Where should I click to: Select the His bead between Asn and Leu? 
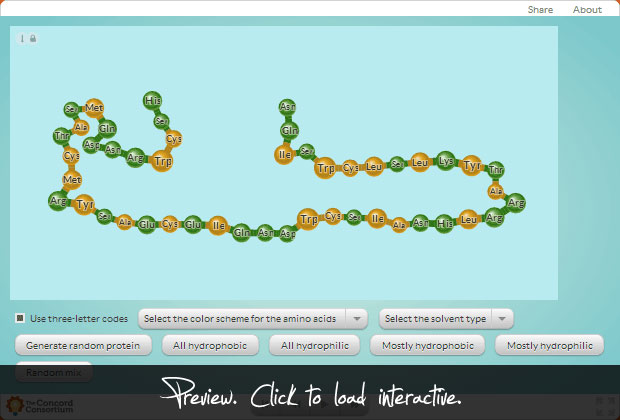tap(444, 223)
